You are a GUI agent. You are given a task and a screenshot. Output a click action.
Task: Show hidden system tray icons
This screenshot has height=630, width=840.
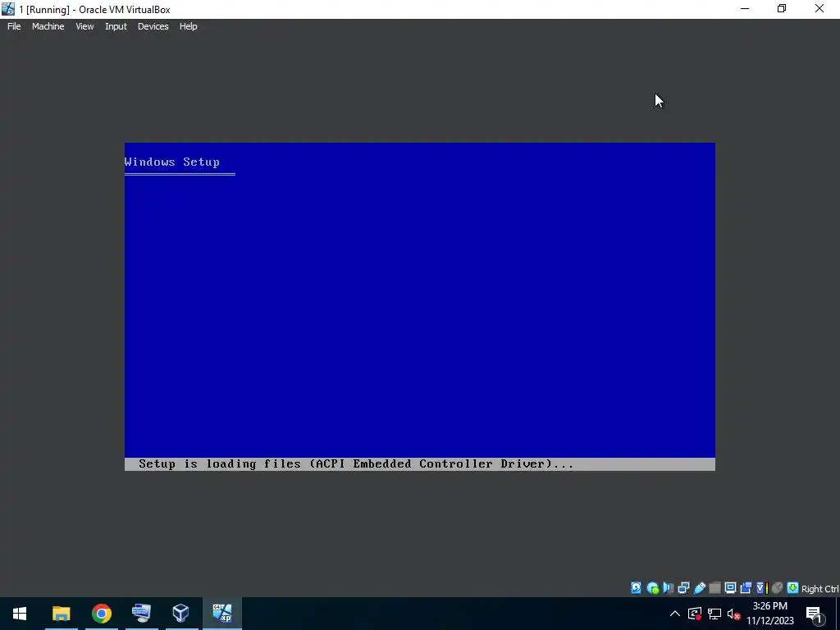pos(675,614)
